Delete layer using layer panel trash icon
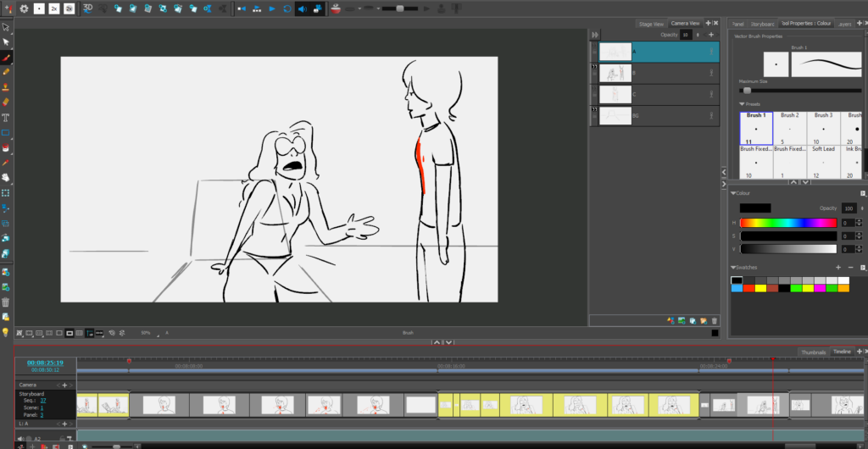 (714, 321)
